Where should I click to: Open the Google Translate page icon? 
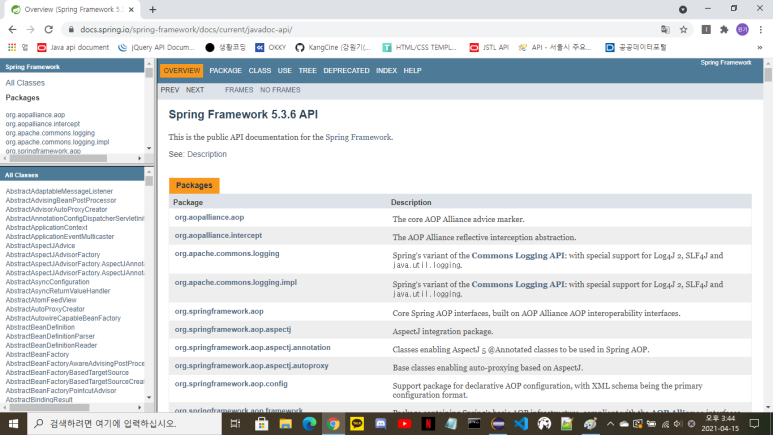(665, 30)
